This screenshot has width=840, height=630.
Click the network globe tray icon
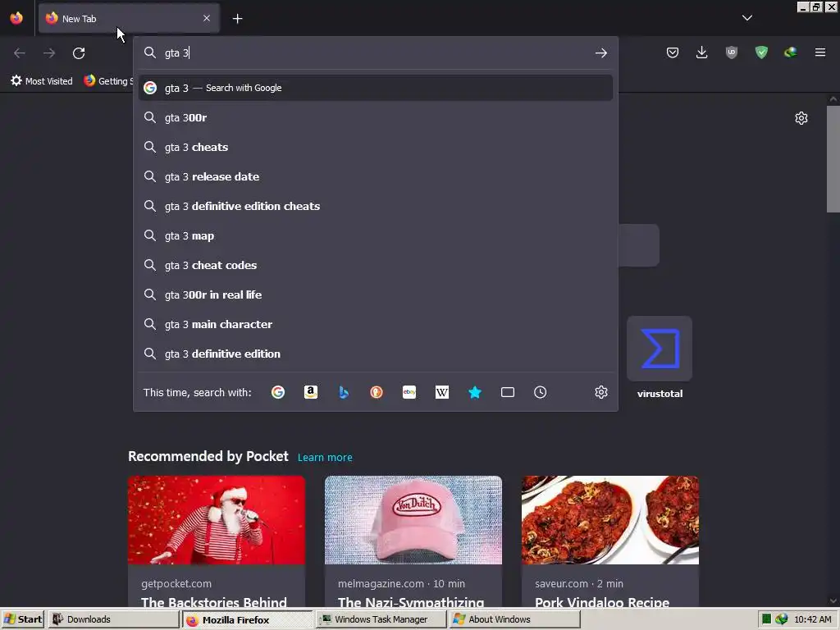pos(782,619)
